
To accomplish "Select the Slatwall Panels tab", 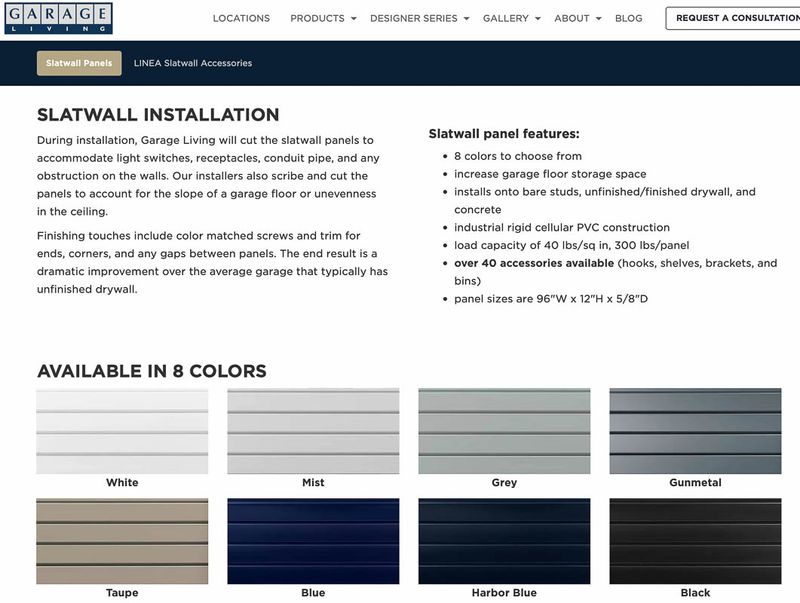I will pyautogui.click(x=79, y=63).
